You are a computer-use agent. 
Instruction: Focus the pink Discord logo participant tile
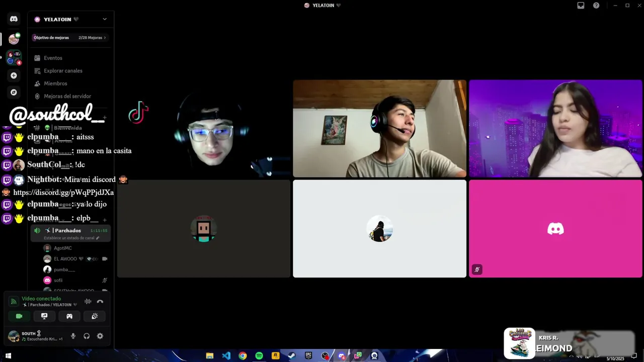(555, 229)
